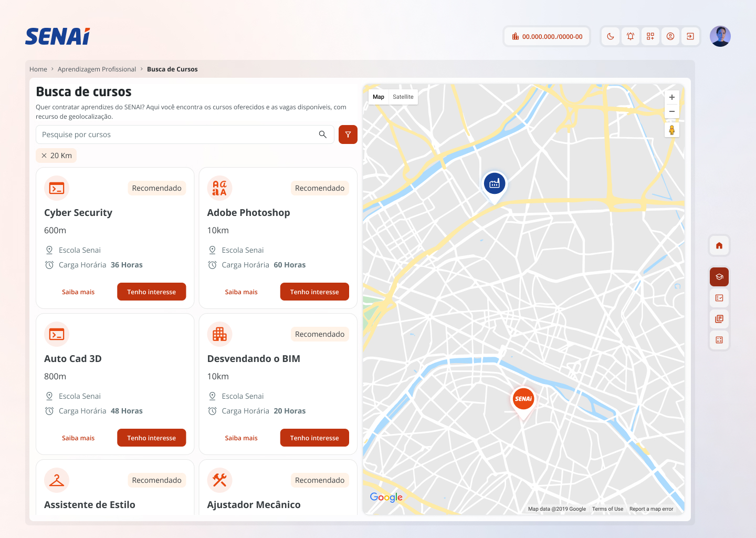Click the logout icon
The height and width of the screenshot is (538, 756).
(x=690, y=36)
